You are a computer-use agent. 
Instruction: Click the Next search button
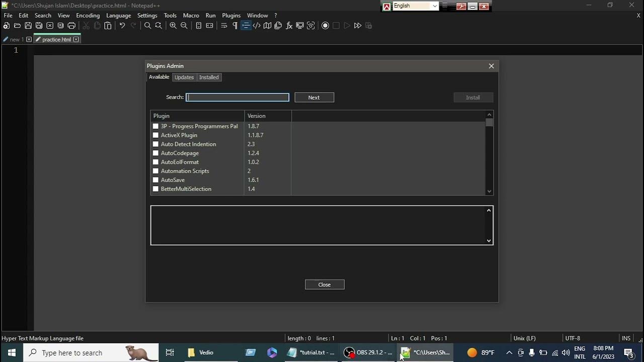click(x=314, y=98)
